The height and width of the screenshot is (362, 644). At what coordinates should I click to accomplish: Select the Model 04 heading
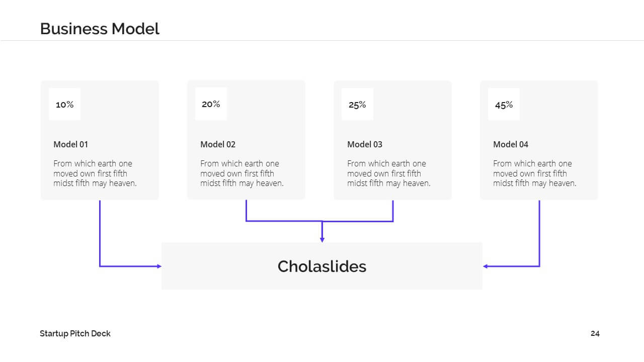511,144
